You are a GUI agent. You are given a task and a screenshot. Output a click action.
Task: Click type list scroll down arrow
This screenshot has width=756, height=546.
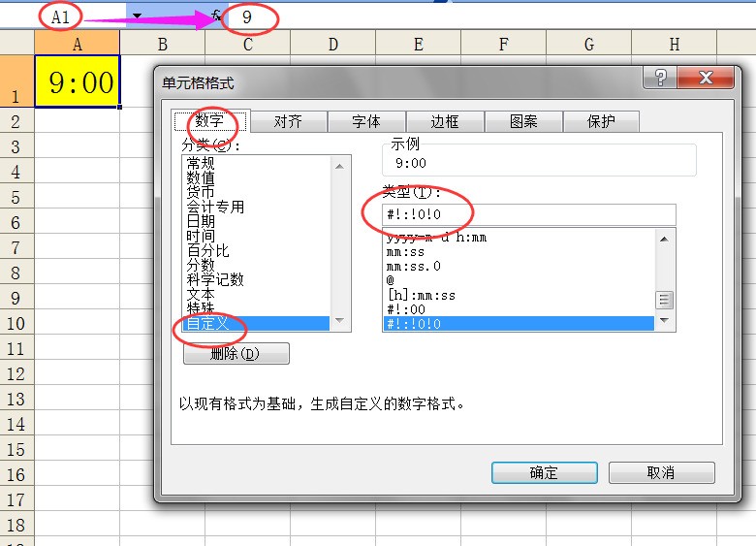point(664,320)
